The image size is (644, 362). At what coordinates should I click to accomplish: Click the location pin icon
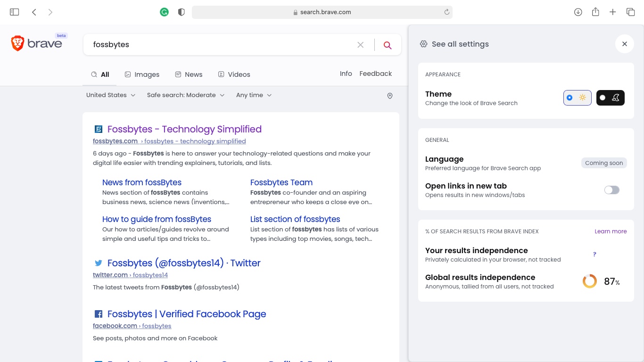click(390, 96)
